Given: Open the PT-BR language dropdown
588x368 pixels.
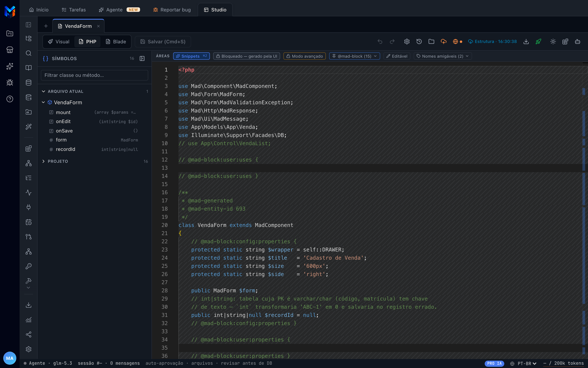Looking at the screenshot, I should (524, 363).
